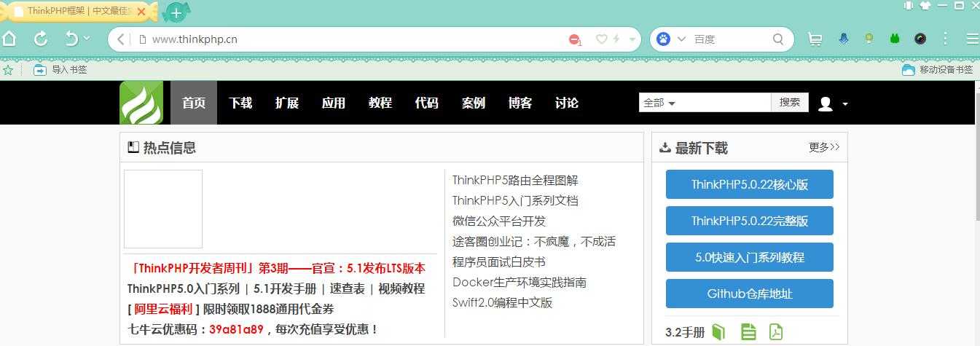Open the 3.2手册 PDF icon
This screenshot has width=980, height=346.
(775, 332)
